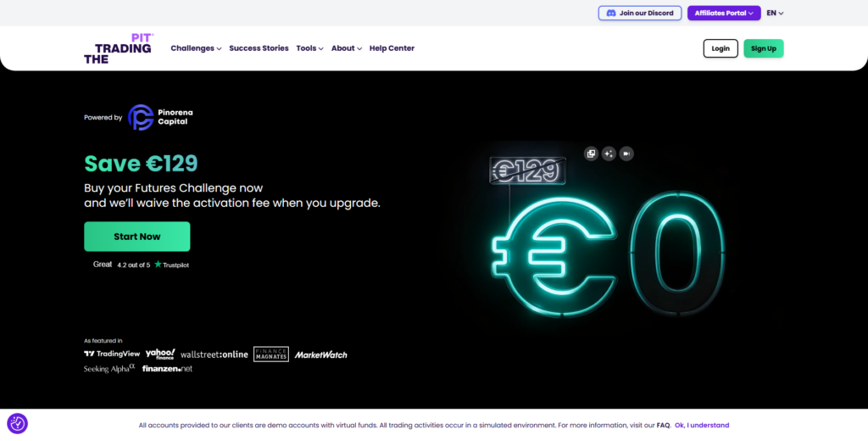Click the Yahoo Finance logo
Viewport: 868px width, 441px height.
pos(160,354)
